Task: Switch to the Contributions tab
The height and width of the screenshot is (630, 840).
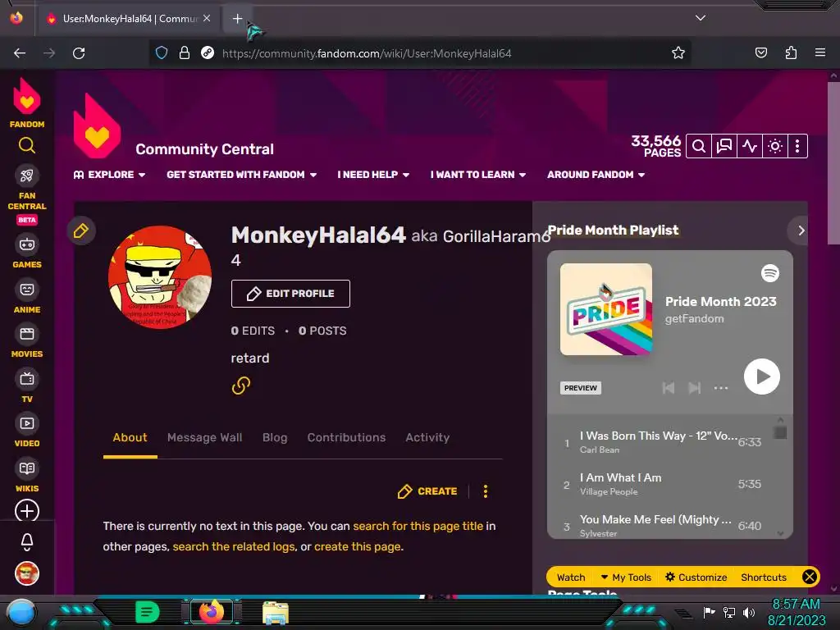Action: 346,438
